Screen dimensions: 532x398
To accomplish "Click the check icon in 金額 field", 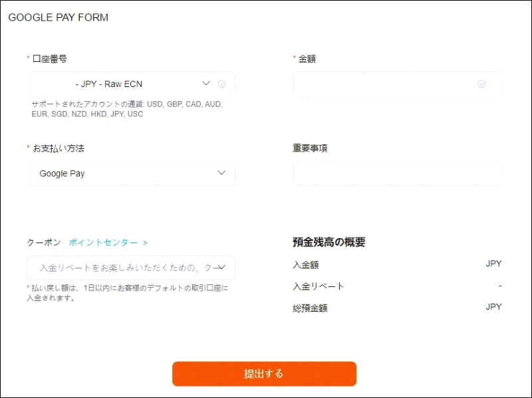I will click(481, 84).
